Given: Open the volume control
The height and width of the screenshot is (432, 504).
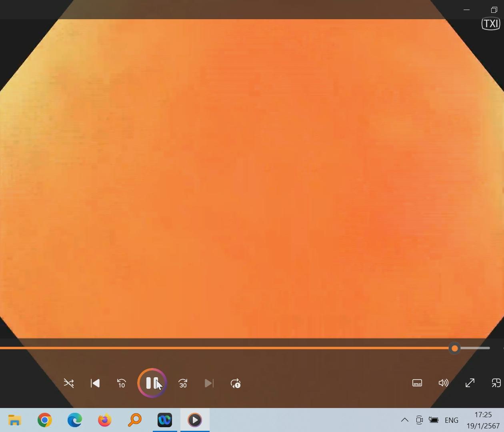Looking at the screenshot, I should (443, 383).
